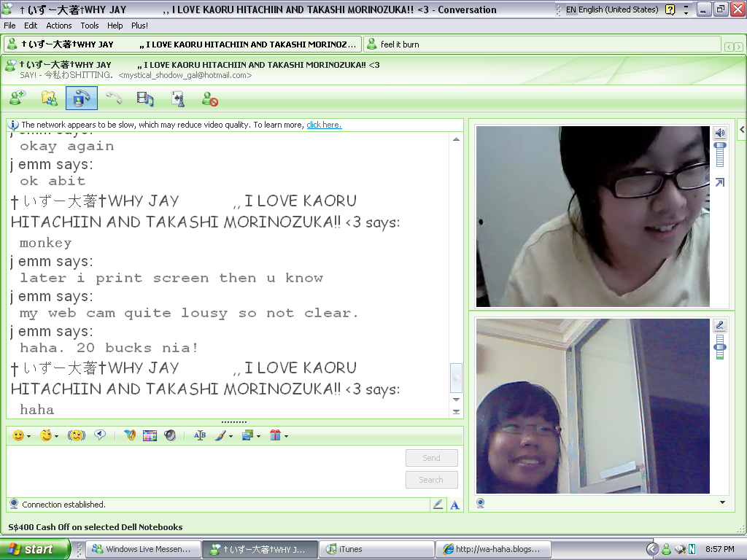
Task: Invite someone to this conversation
Action: (18, 98)
